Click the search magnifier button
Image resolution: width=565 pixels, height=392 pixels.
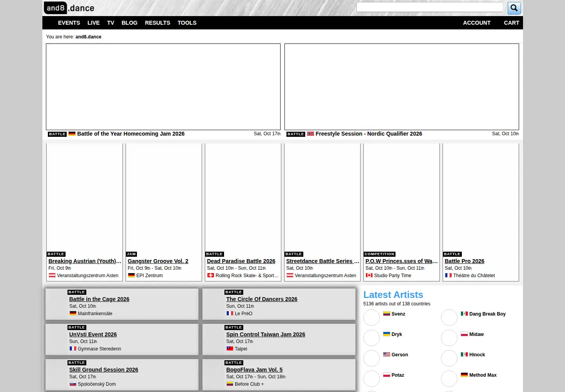(514, 8)
